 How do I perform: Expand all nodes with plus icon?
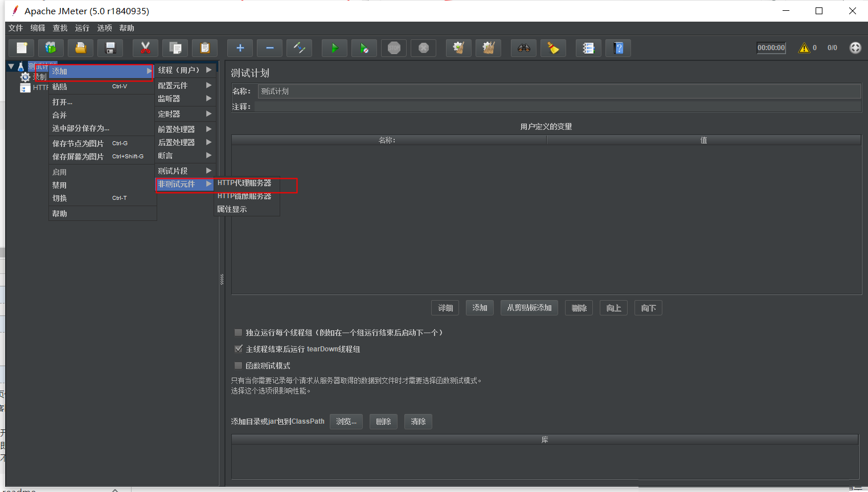[240, 48]
